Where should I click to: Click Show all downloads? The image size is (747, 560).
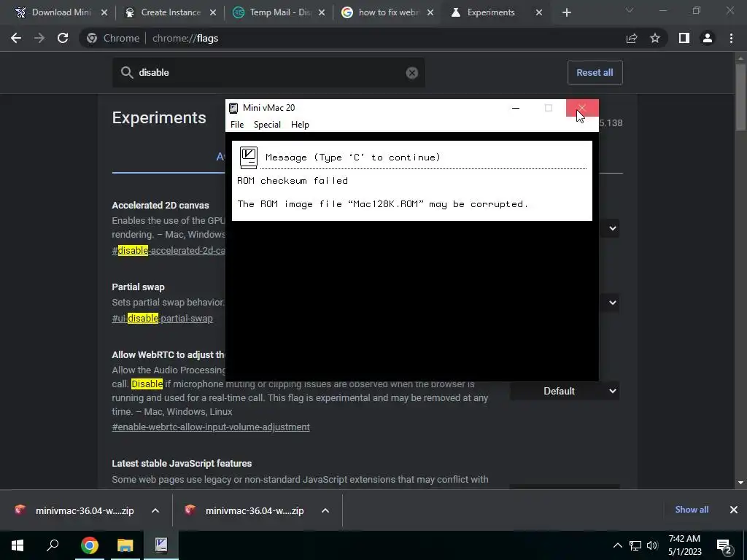click(692, 510)
